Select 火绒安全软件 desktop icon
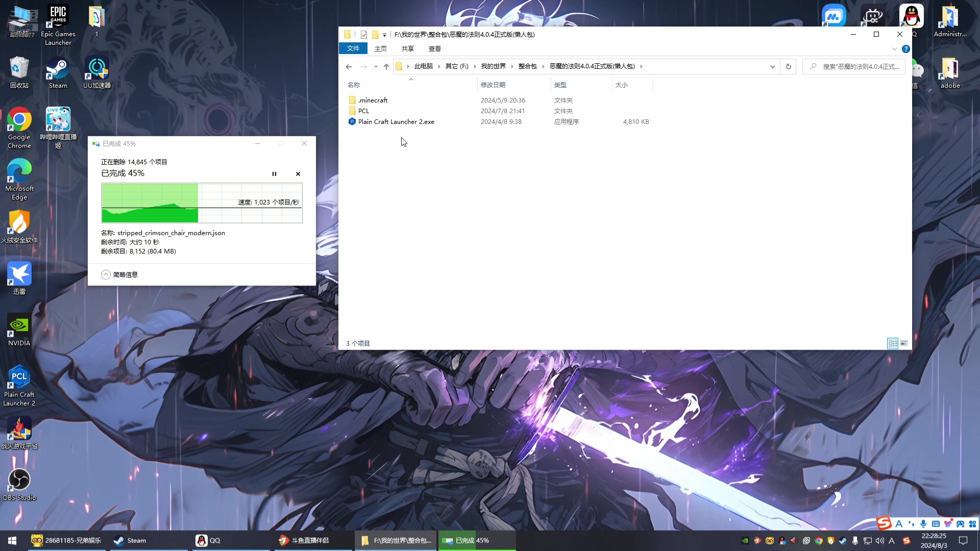980x551 pixels. pyautogui.click(x=19, y=227)
